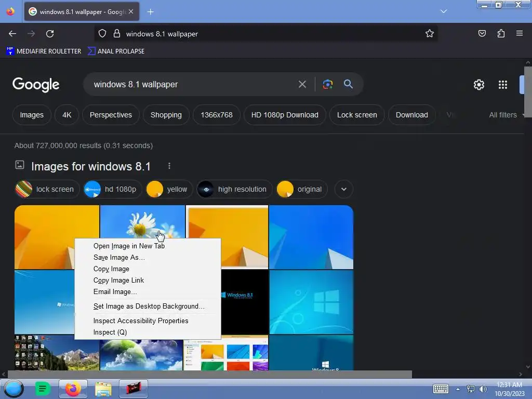Select the high resolution image chip
Image resolution: width=532 pixels, height=399 pixels.
click(234, 189)
